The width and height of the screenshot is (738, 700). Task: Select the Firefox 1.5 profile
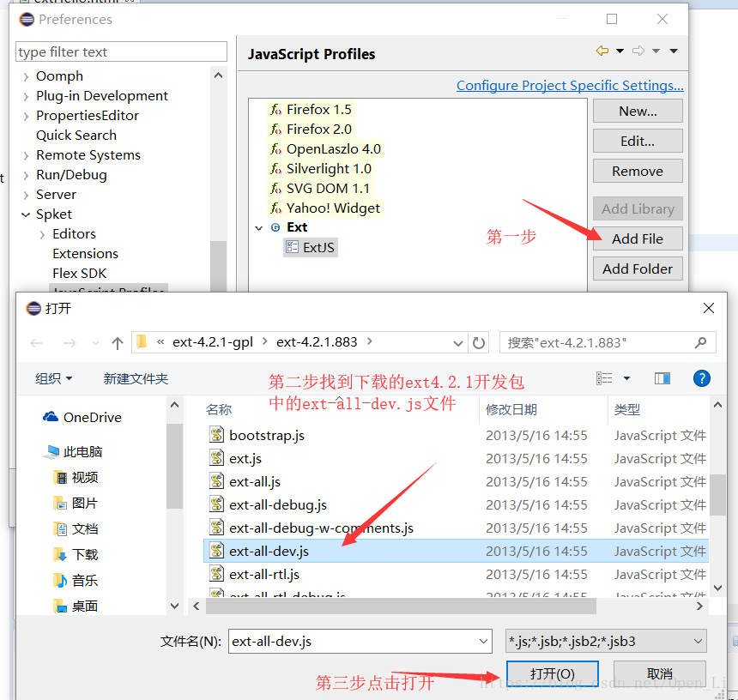pos(311,109)
